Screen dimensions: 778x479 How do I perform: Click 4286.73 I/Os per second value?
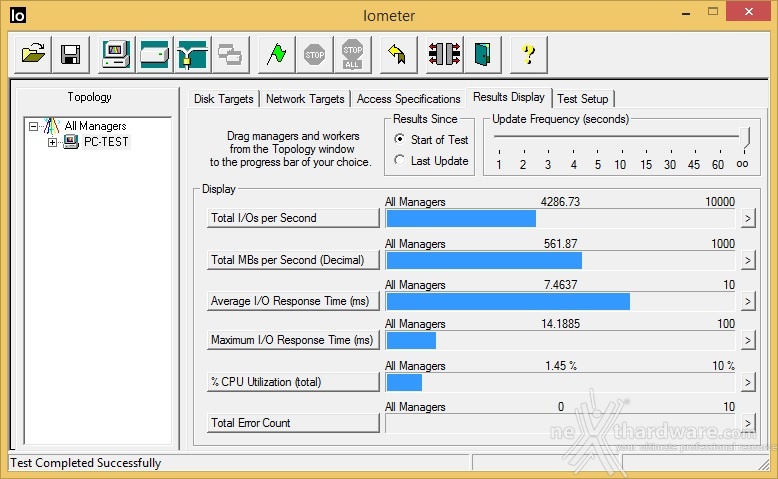(560, 202)
